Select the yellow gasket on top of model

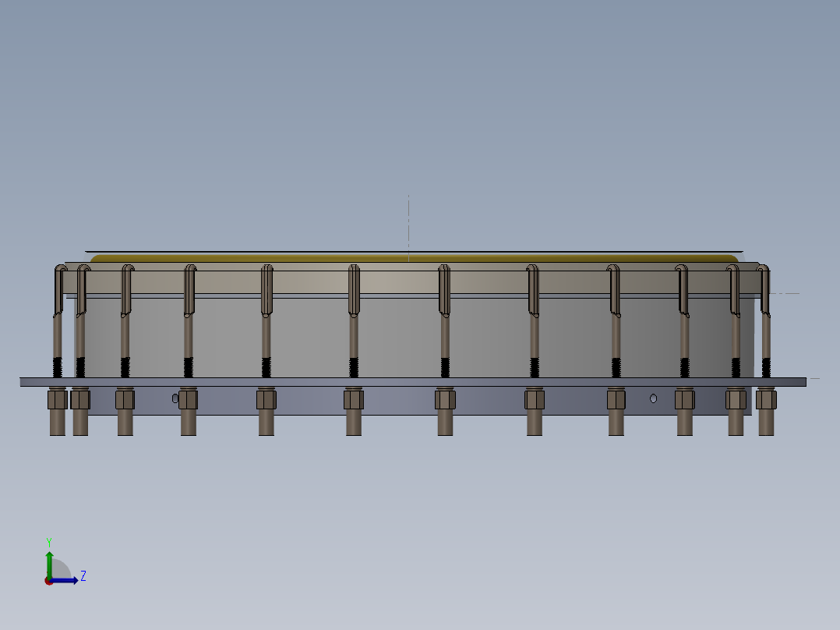414,259
